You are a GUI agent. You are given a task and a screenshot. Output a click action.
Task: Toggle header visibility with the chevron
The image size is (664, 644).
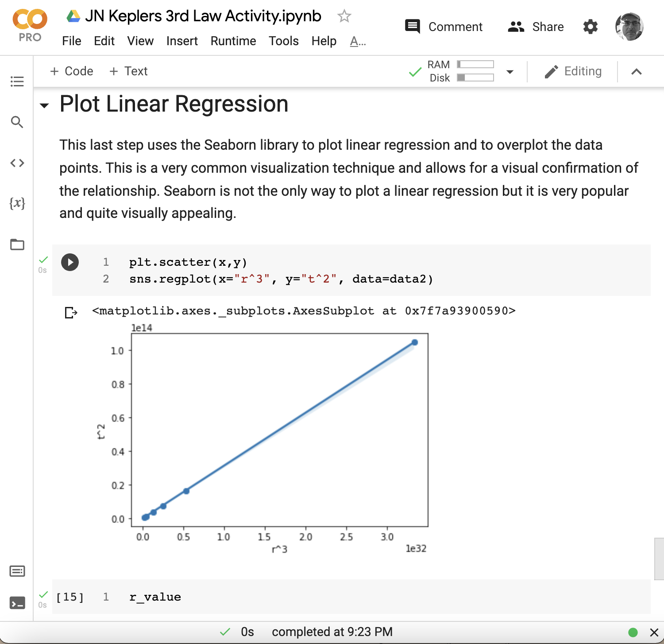636,71
